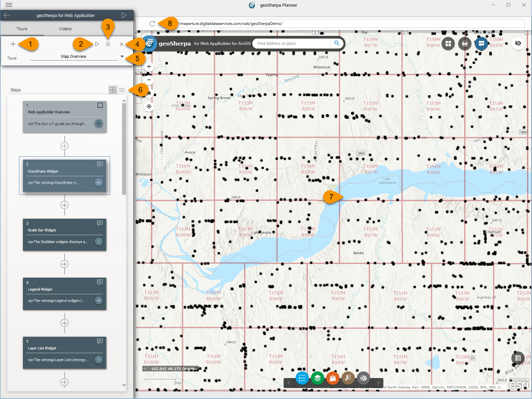Play the selected tour
This screenshot has width=532, height=399.
click(97, 44)
